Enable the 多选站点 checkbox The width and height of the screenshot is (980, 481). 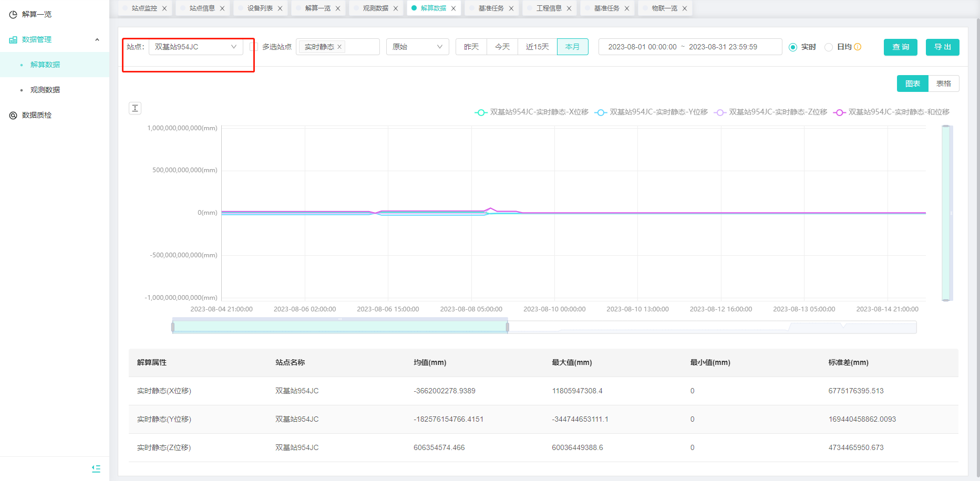[254, 47]
